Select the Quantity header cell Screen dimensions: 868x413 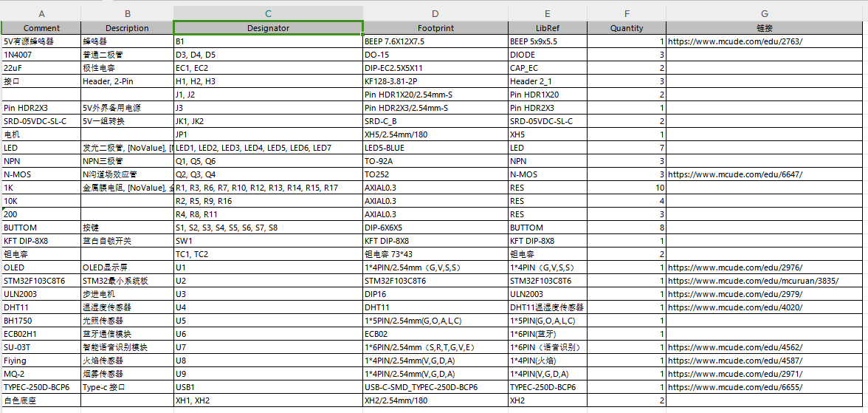pos(626,28)
